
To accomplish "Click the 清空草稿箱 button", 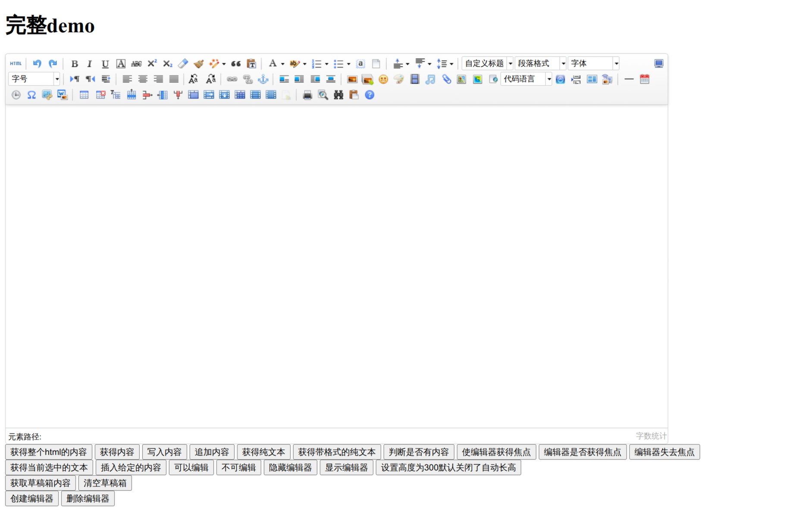I will [x=105, y=483].
